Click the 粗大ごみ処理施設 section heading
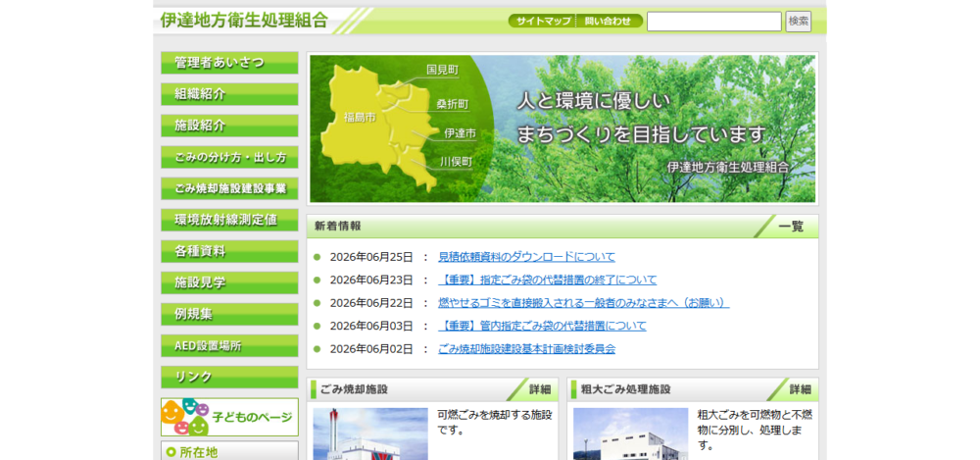The height and width of the screenshot is (460, 980). pyautogui.click(x=625, y=389)
